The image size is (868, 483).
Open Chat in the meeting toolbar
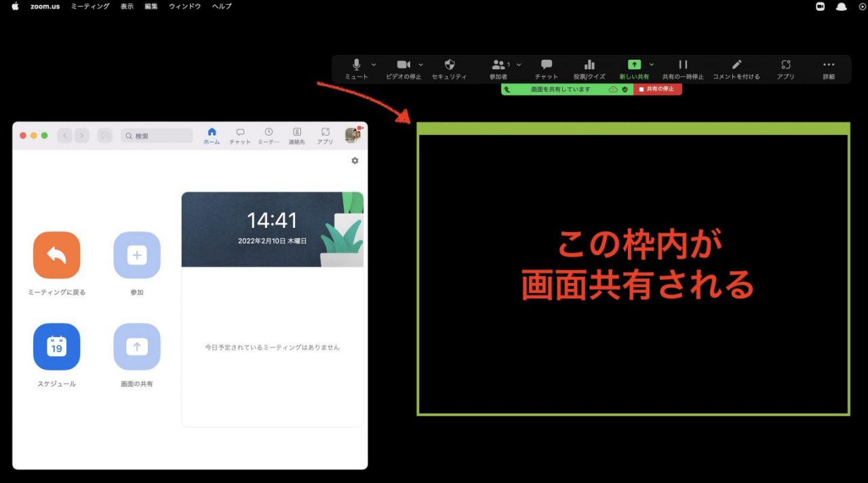tap(547, 65)
